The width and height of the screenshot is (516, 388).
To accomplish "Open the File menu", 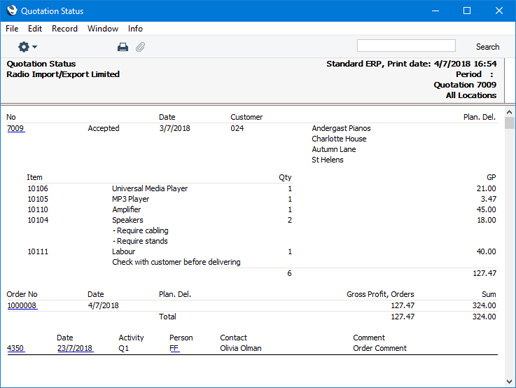I will click(12, 29).
